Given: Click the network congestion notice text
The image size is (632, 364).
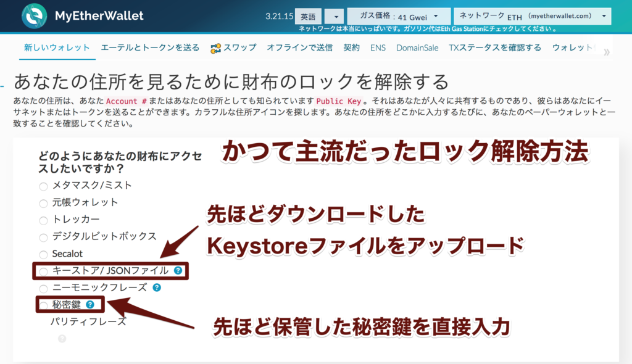Looking at the screenshot, I should (x=428, y=28).
